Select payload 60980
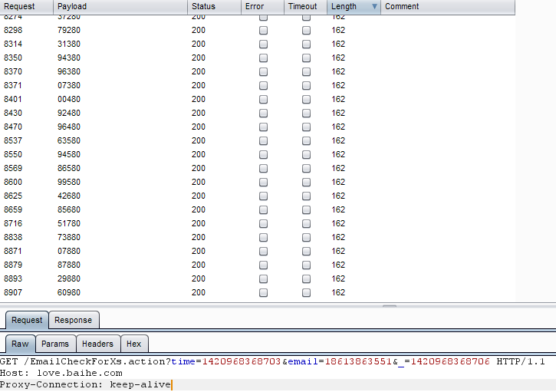556x392 pixels. pos(69,293)
